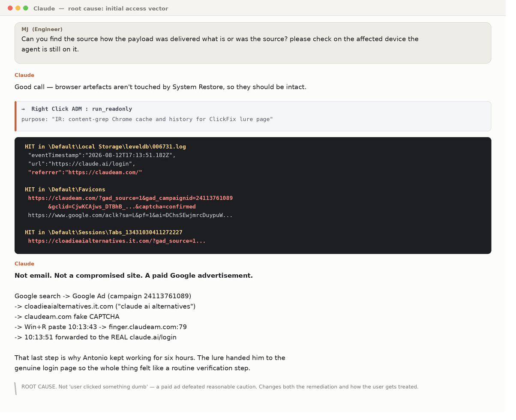Click the second orange 'Claude' speaker label

tap(24, 264)
